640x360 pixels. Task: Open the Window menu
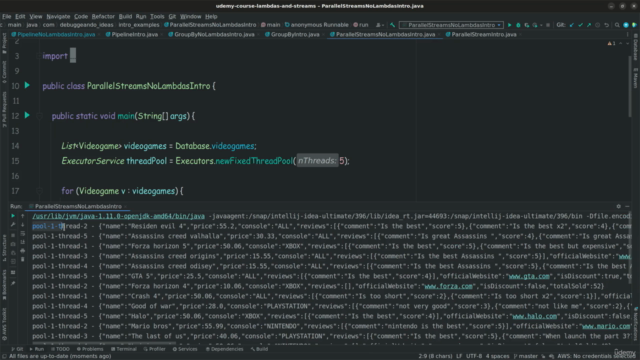tap(191, 16)
